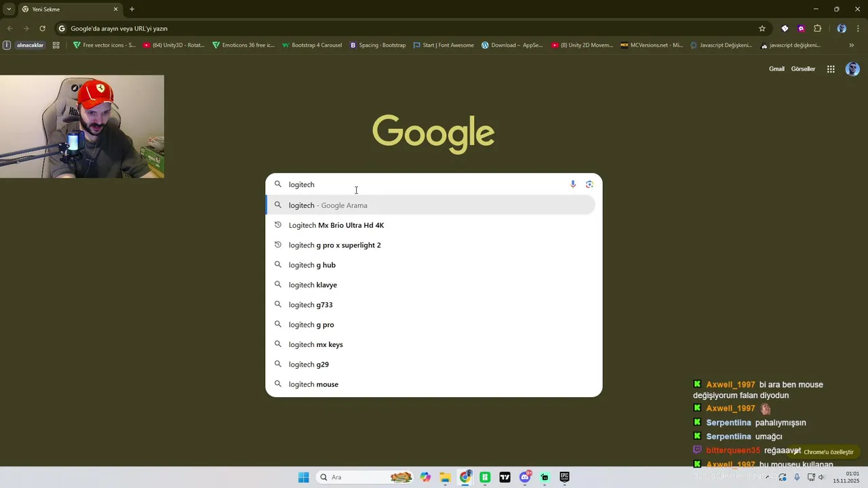
Task: Select logitech mouse suggestion
Action: (x=431, y=384)
